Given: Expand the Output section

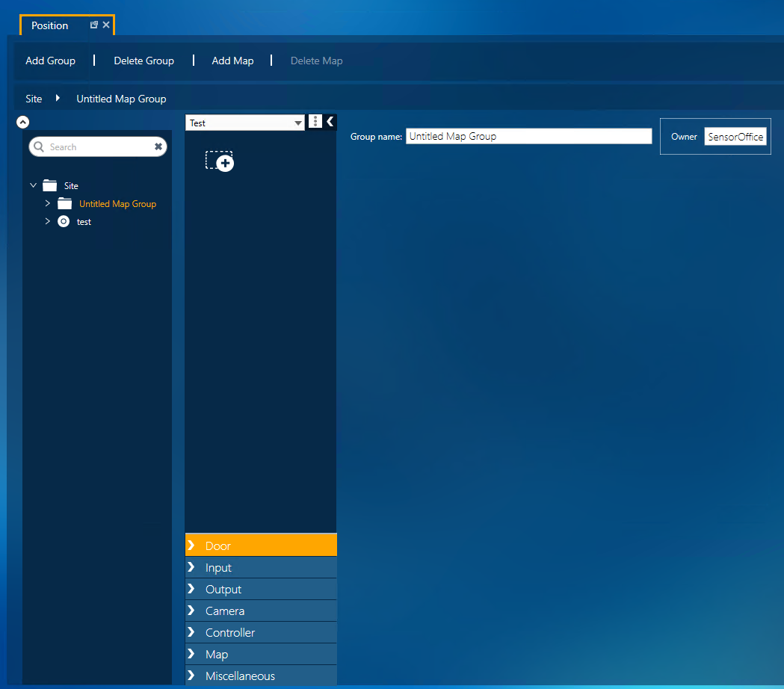Looking at the screenshot, I should (261, 589).
